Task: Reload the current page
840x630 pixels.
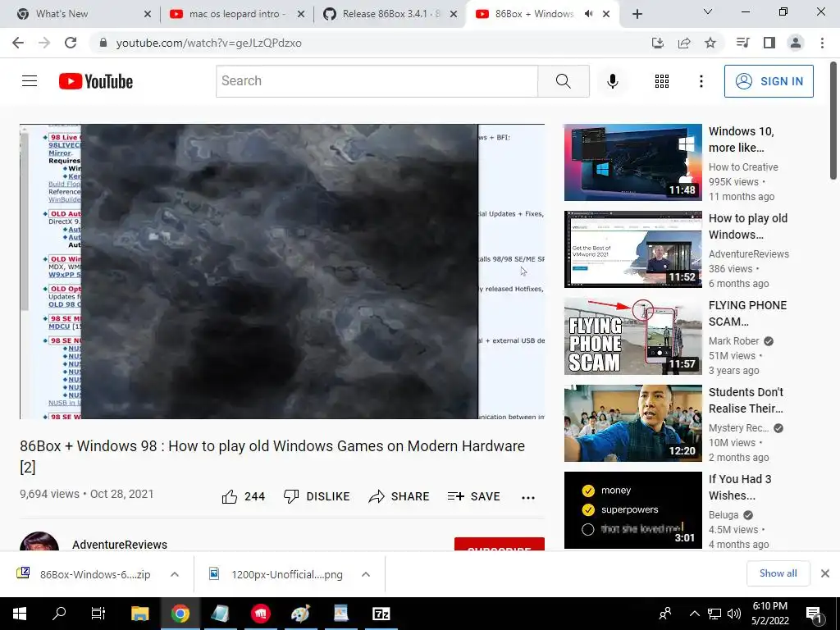Action: 71,43
